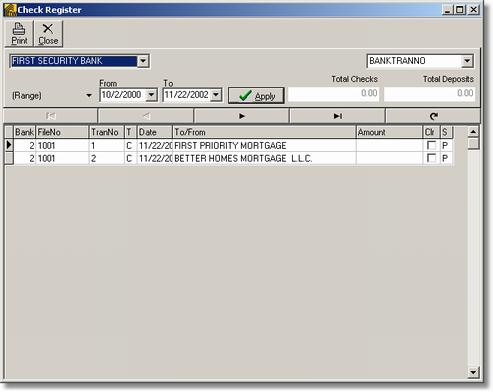The image size is (493, 392).
Task: Click the Total Checks value field
Action: pos(333,94)
